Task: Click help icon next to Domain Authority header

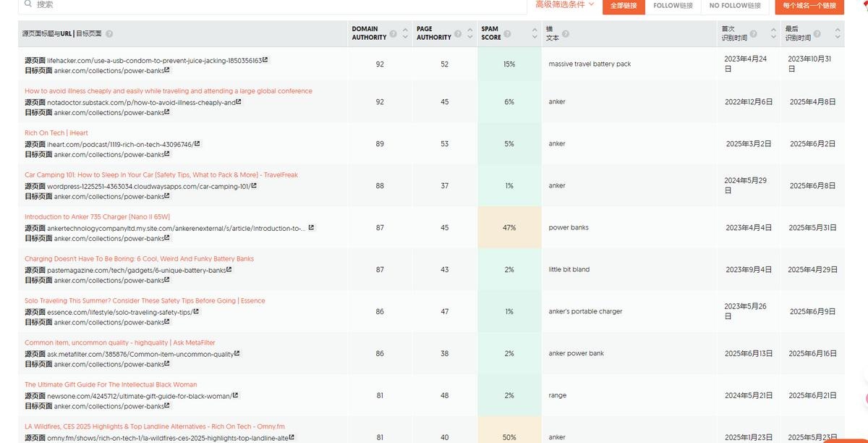Action: 393,33
